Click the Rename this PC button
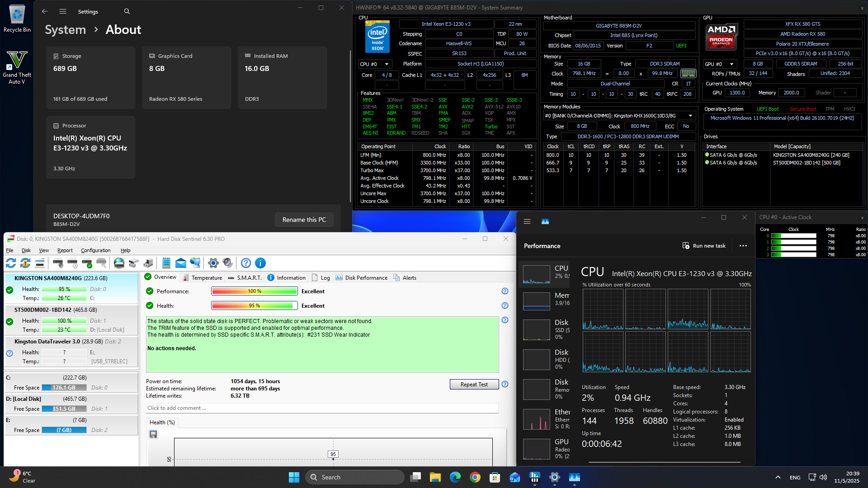 click(304, 220)
